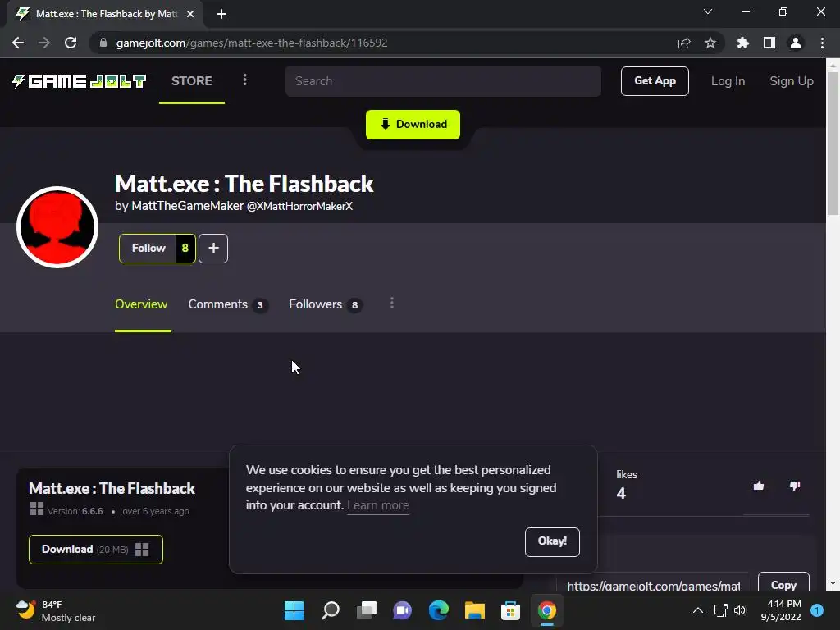
Task: Click the site lock icon in address bar
Action: [103, 43]
